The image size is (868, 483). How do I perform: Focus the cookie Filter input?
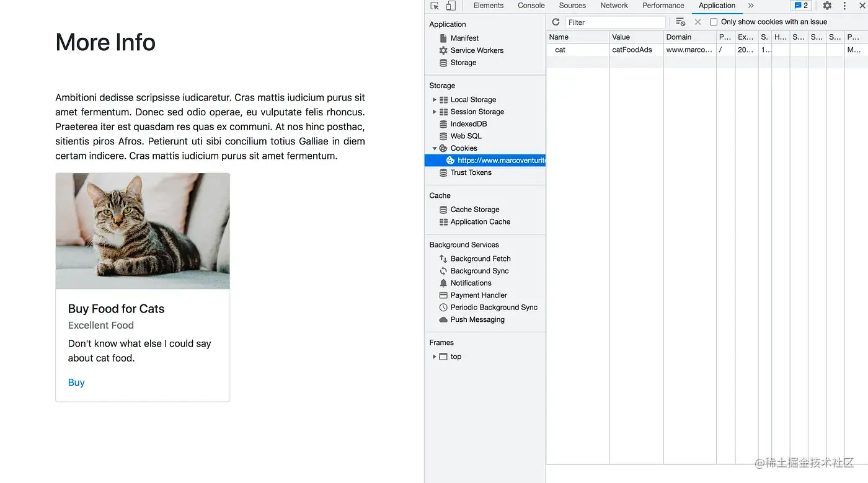point(615,22)
